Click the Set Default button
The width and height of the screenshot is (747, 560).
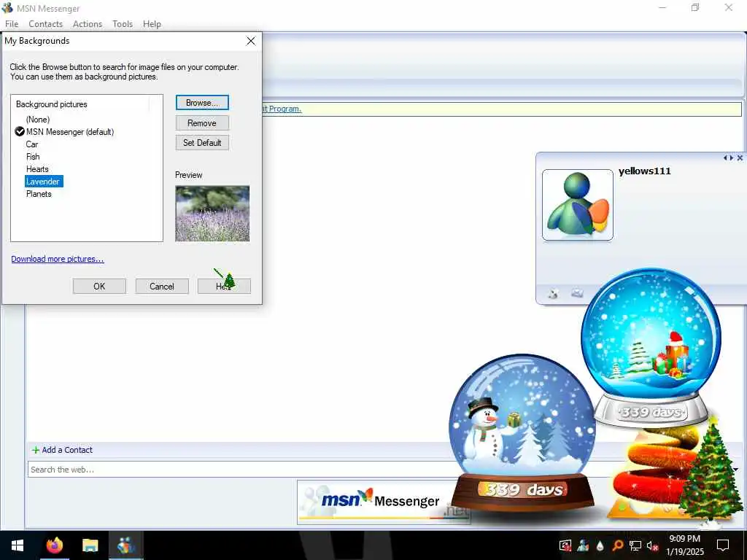tap(202, 142)
